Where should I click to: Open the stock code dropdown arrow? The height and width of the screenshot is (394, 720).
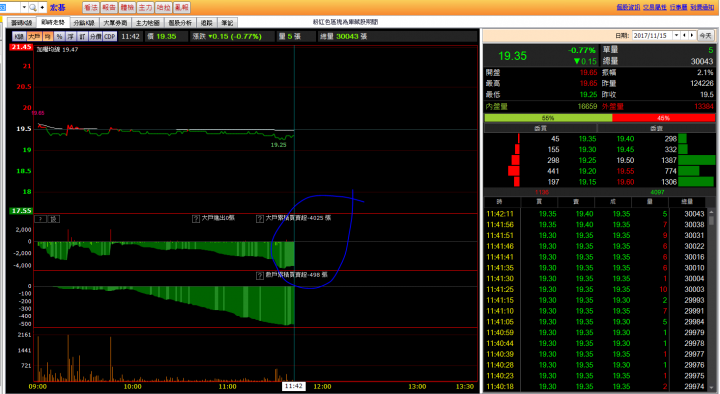[x=24, y=7]
